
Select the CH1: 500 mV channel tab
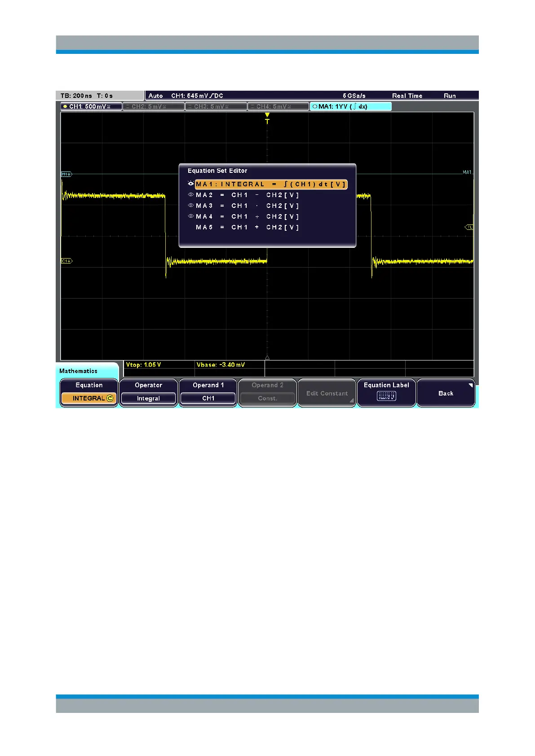click(91, 107)
